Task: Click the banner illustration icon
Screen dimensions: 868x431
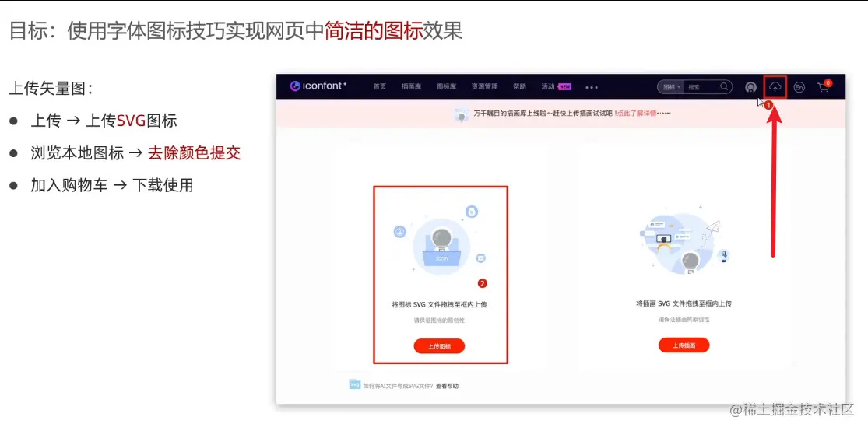Action: point(461,114)
